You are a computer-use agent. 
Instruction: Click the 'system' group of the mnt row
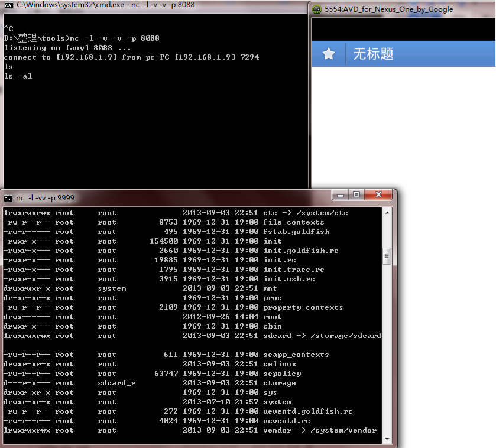pyautogui.click(x=112, y=288)
